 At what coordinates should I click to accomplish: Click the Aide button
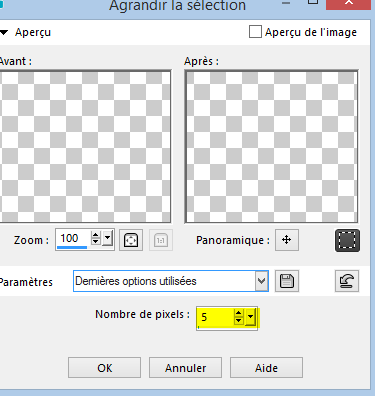click(266, 368)
